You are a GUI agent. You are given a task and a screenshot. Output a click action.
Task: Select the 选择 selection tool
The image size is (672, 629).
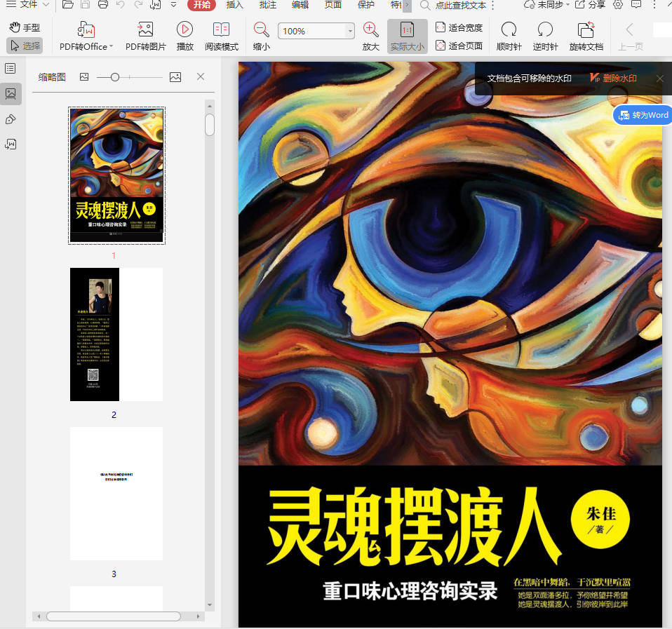[x=25, y=46]
